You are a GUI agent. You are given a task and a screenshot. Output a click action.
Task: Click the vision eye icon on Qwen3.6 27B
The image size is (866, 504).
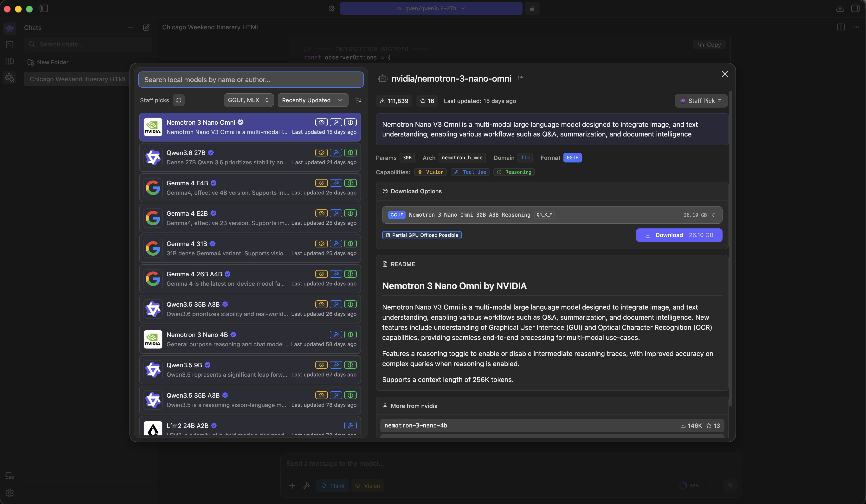(x=321, y=153)
